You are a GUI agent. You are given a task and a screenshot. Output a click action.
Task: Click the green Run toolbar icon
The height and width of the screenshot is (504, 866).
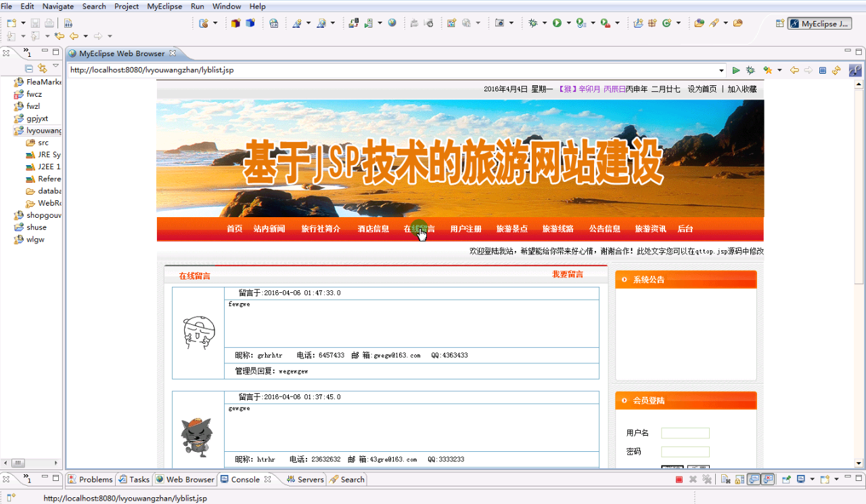(x=557, y=23)
